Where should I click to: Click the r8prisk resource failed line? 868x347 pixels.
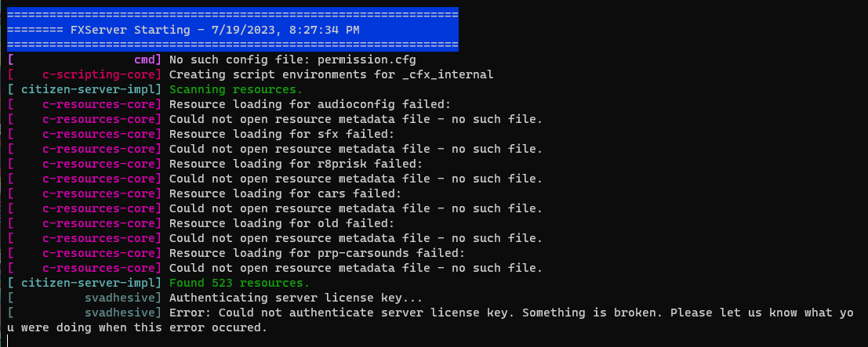[x=296, y=164]
